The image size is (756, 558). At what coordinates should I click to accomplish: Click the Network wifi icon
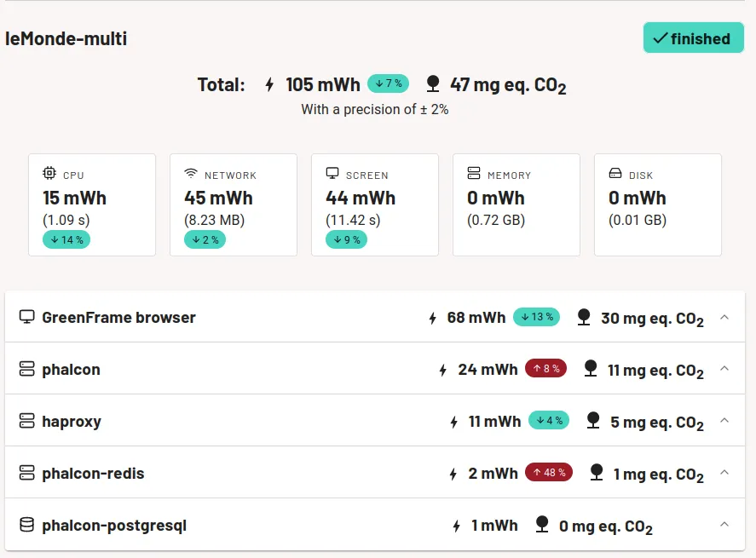tap(191, 174)
